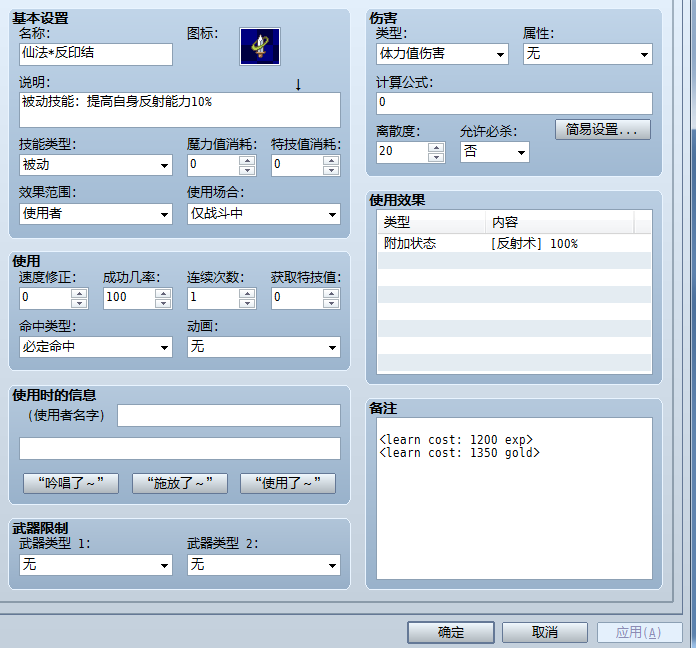Increase 速度修正 value
696x648 pixels.
coord(79,293)
